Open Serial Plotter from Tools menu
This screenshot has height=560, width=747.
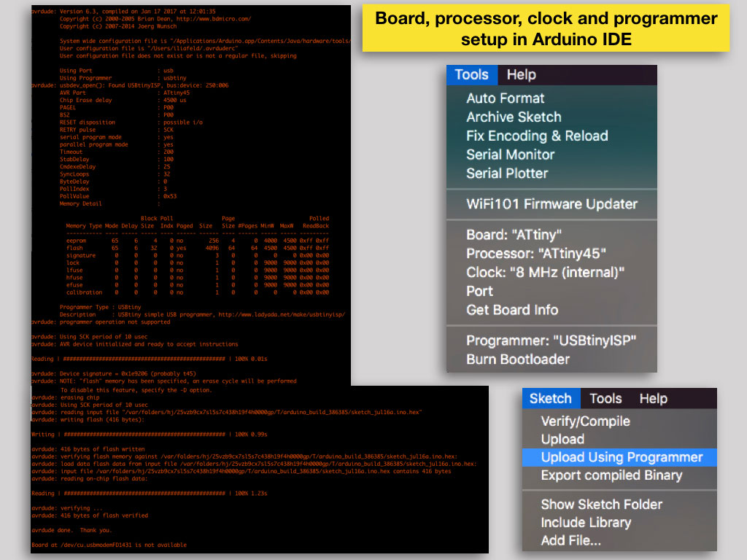pos(507,174)
